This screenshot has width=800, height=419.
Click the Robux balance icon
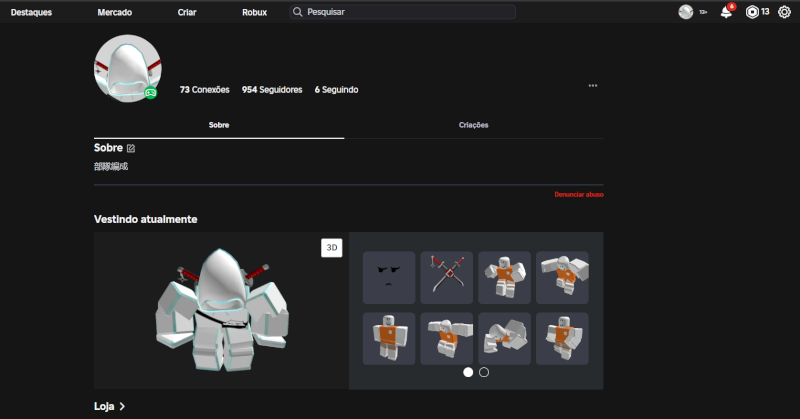752,12
